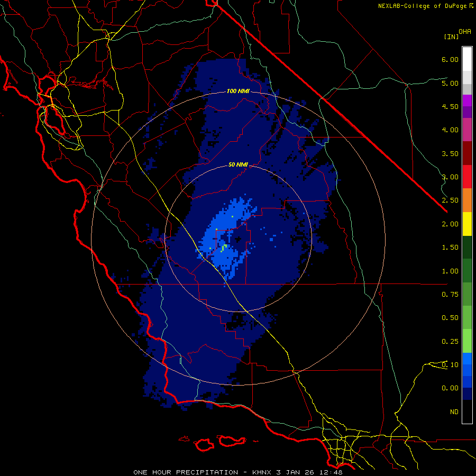Image resolution: width=476 pixels, height=476 pixels.
Task: Click the 2.00 legend value
Action: pos(450,224)
